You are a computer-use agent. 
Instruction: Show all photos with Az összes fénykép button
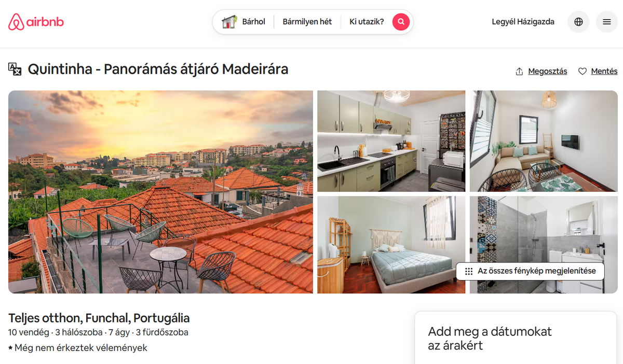pyautogui.click(x=530, y=271)
